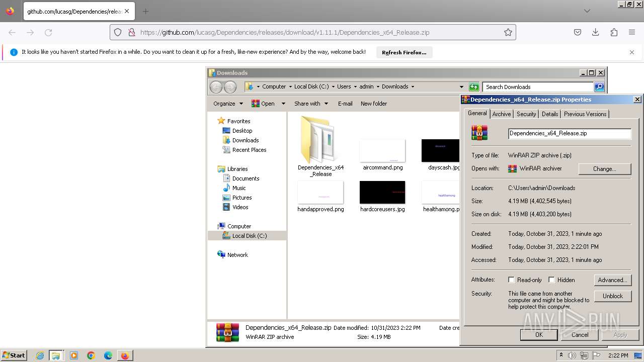
Task: Switch to the Details tab
Action: click(550, 114)
